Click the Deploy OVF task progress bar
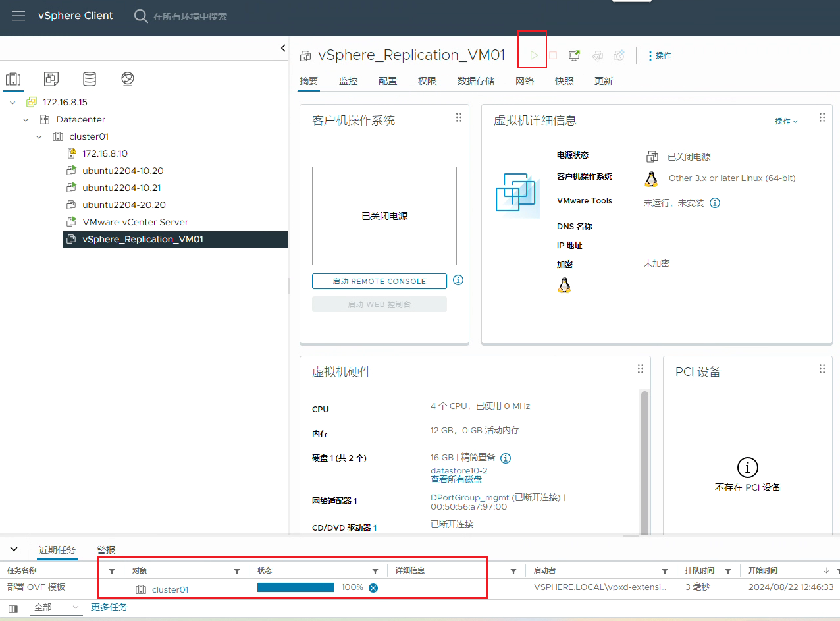This screenshot has width=840, height=621. pyautogui.click(x=296, y=587)
